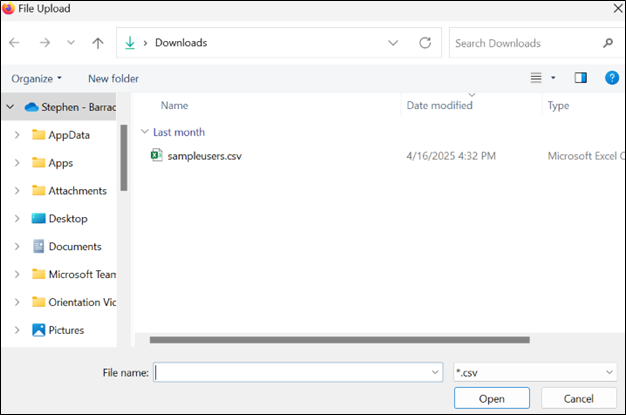Open the Pictures folder in sidebar
Image resolution: width=626 pixels, height=415 pixels.
(x=66, y=330)
